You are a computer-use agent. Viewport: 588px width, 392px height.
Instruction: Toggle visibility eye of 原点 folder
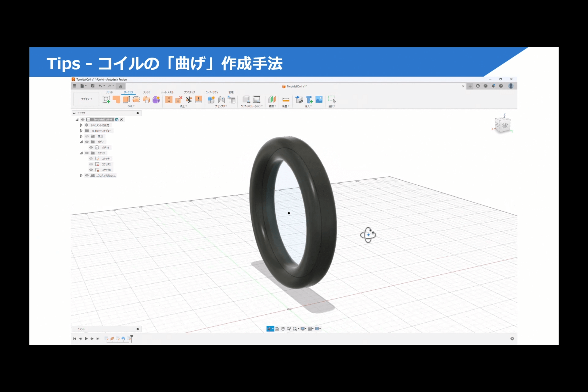point(87,136)
